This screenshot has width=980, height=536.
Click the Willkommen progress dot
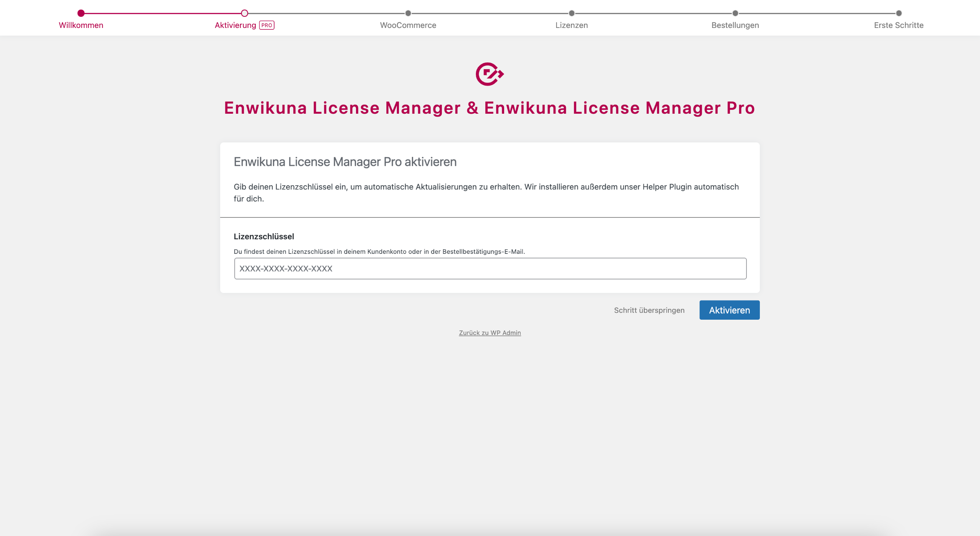coord(81,13)
